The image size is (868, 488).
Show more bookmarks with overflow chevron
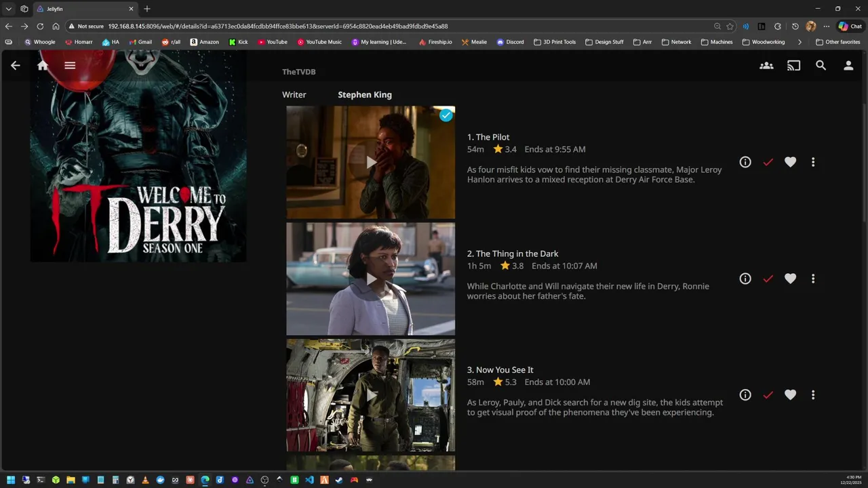tap(800, 42)
